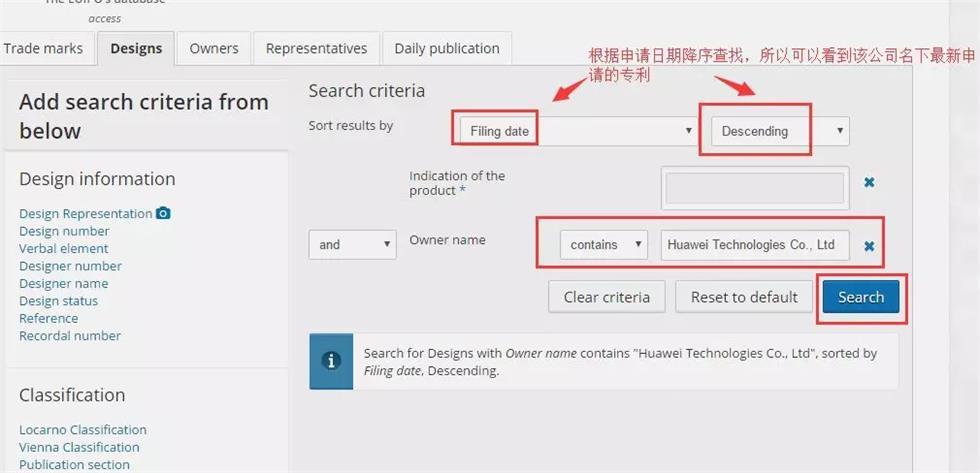Screen dimensions: 980x473
Task: Click the Owner name input field
Action: (x=755, y=245)
